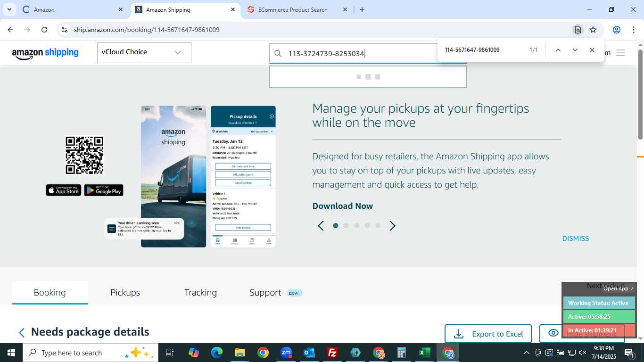Select the second carousel dot

tap(346, 226)
